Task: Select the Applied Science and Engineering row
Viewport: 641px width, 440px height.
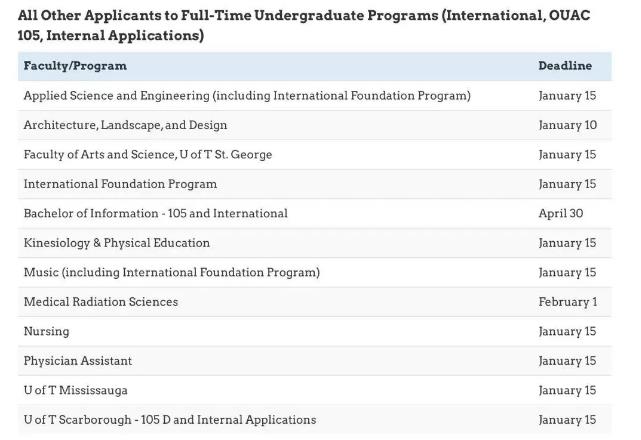Action: click(x=247, y=96)
